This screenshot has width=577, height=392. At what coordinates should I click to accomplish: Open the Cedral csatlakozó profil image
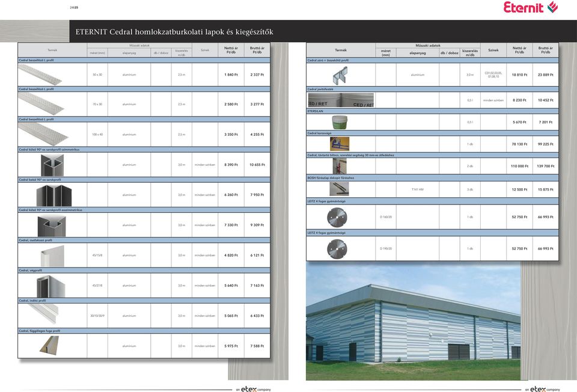pyautogui.click(x=52, y=256)
